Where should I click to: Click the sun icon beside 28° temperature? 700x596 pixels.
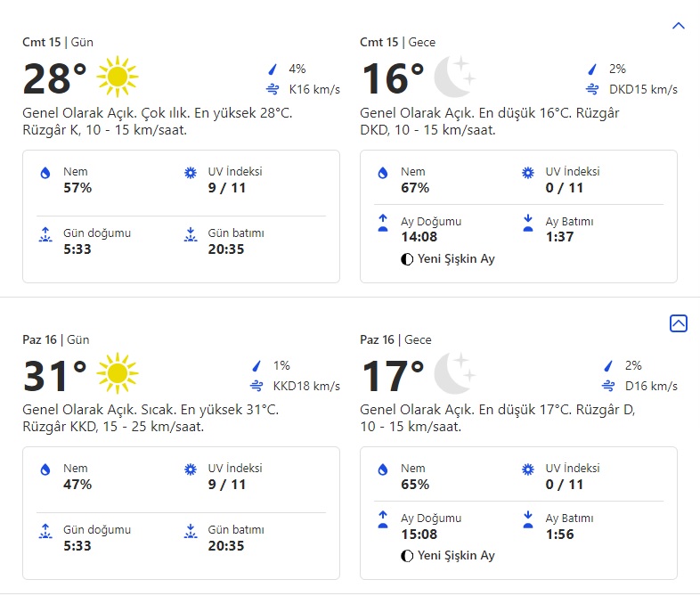tap(117, 78)
